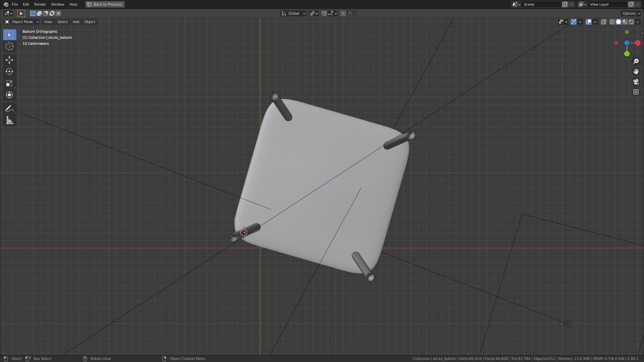The width and height of the screenshot is (644, 362).
Task: Toggle camera view icon
Action: click(636, 82)
